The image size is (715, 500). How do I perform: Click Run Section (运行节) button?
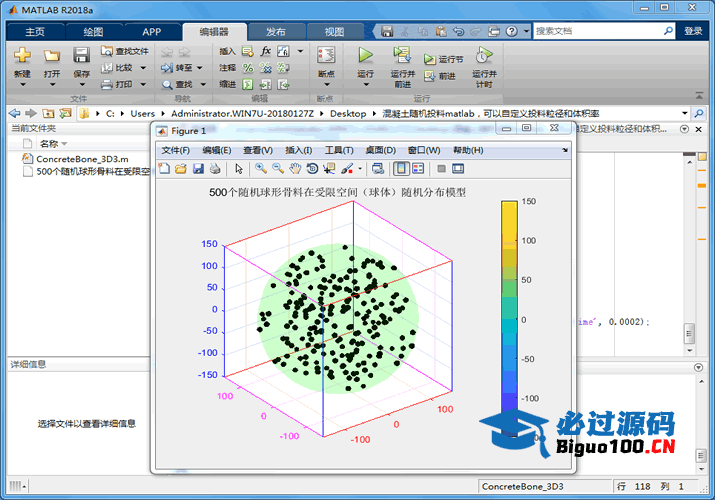pyautogui.click(x=444, y=59)
